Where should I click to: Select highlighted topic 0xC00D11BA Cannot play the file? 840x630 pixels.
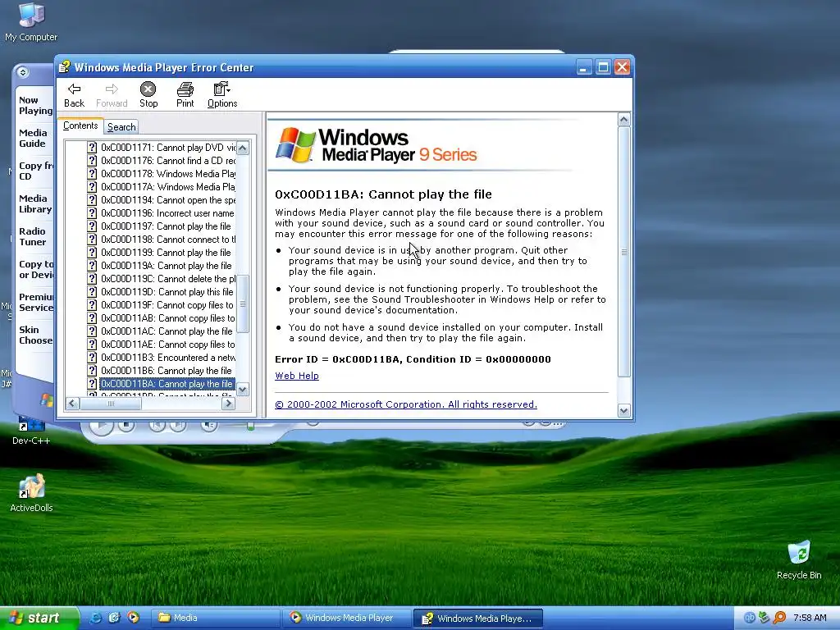coord(167,384)
